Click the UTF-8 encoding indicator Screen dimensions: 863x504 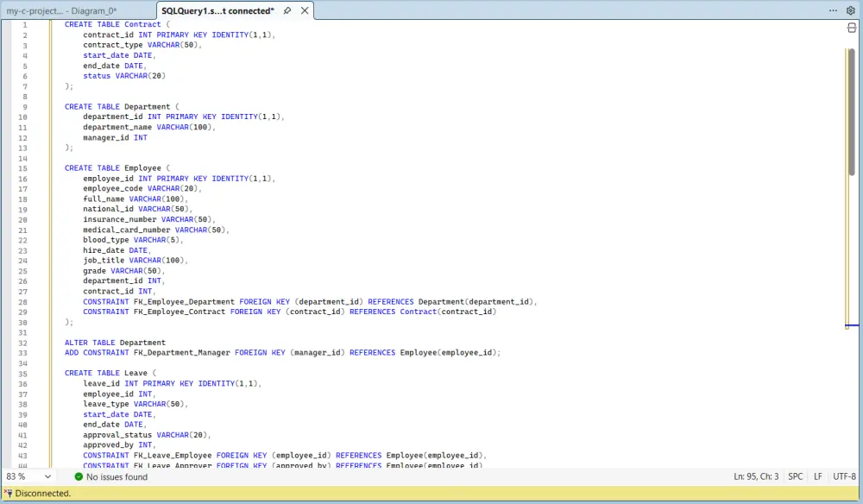click(844, 476)
